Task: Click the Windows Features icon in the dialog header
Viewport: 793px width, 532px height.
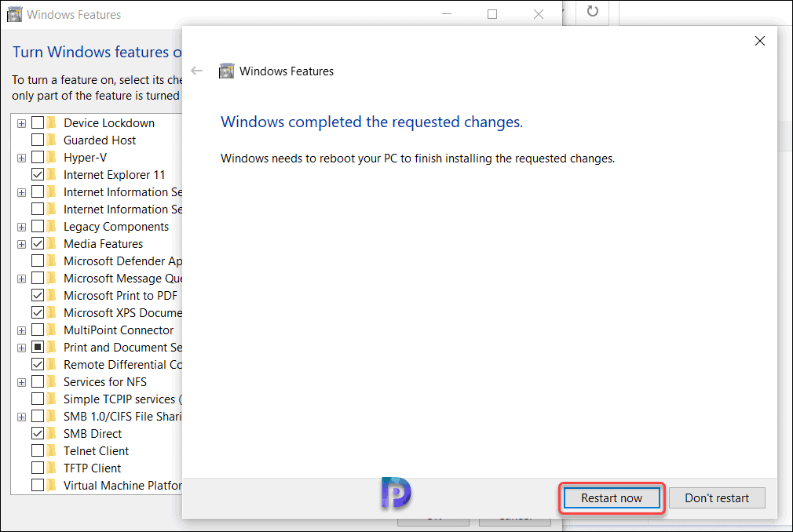Action: pos(226,71)
